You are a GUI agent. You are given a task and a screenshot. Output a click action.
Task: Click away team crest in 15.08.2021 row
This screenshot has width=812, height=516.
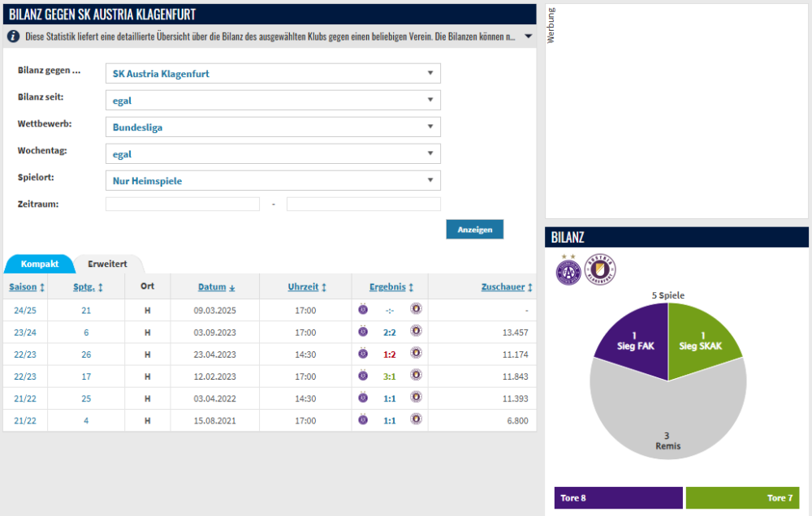417,419
